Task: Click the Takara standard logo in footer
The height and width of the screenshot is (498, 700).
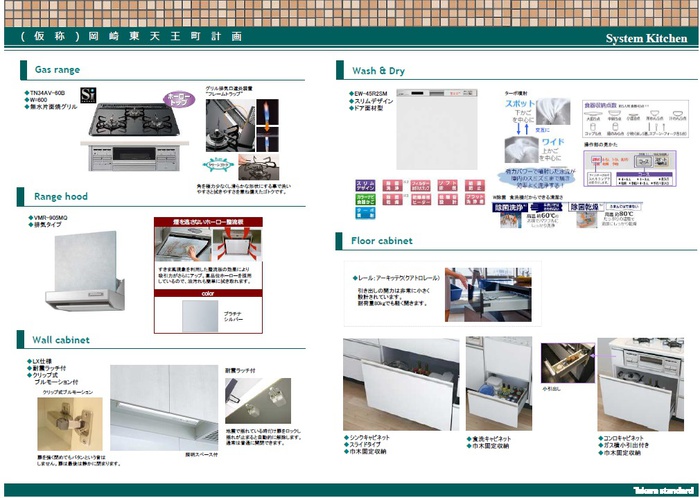Action: (x=663, y=490)
